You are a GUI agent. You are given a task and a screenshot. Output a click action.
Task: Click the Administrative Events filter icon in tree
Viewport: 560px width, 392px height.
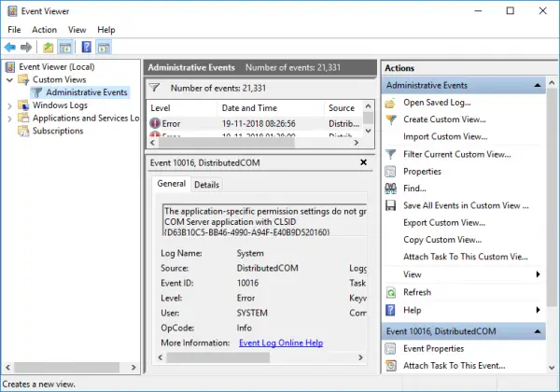36,92
